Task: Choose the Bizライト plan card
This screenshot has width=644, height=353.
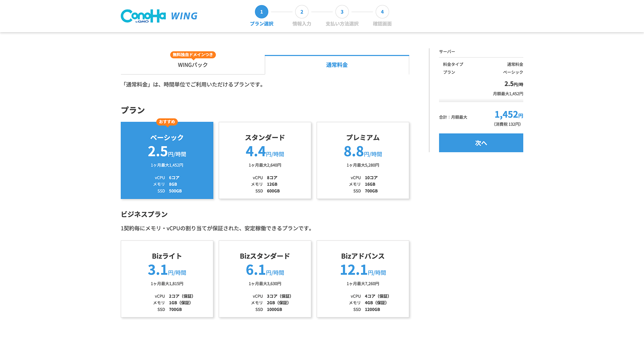Action: pos(167,279)
